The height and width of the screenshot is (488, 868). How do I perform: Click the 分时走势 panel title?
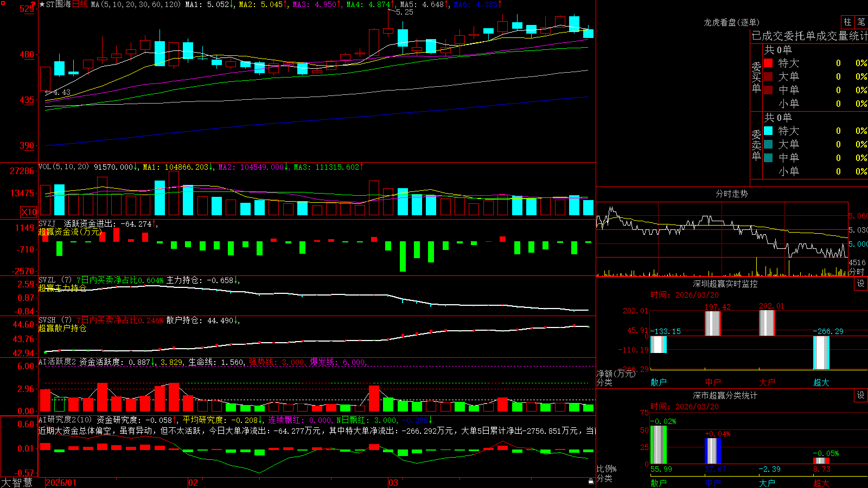tap(731, 194)
